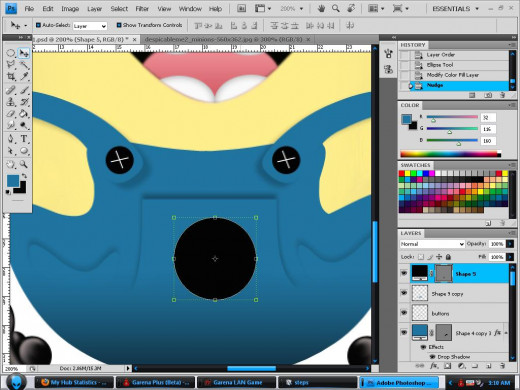The height and width of the screenshot is (390, 520).
Task: Select the Magic Wand tool
Action: click(x=24, y=65)
